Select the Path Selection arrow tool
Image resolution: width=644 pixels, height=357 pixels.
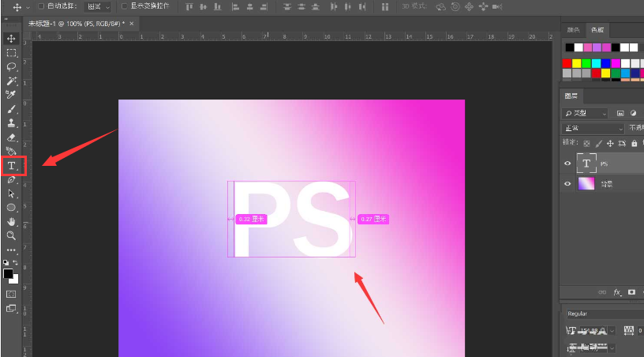point(11,194)
